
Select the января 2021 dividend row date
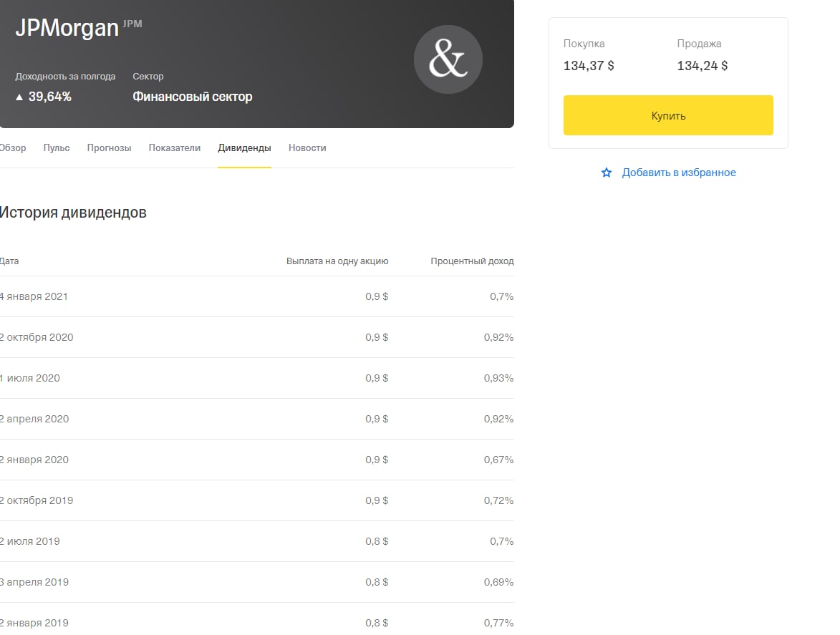[34, 296]
